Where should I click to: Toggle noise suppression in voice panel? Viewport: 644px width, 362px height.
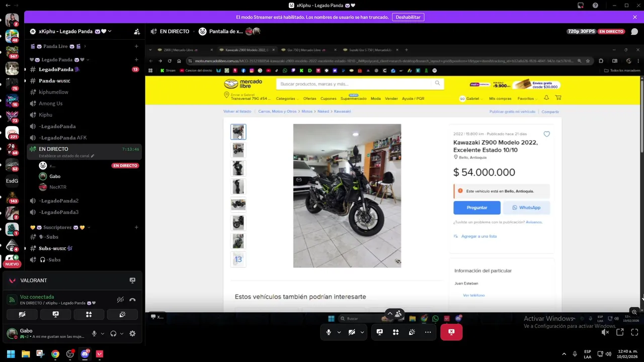[120, 300]
